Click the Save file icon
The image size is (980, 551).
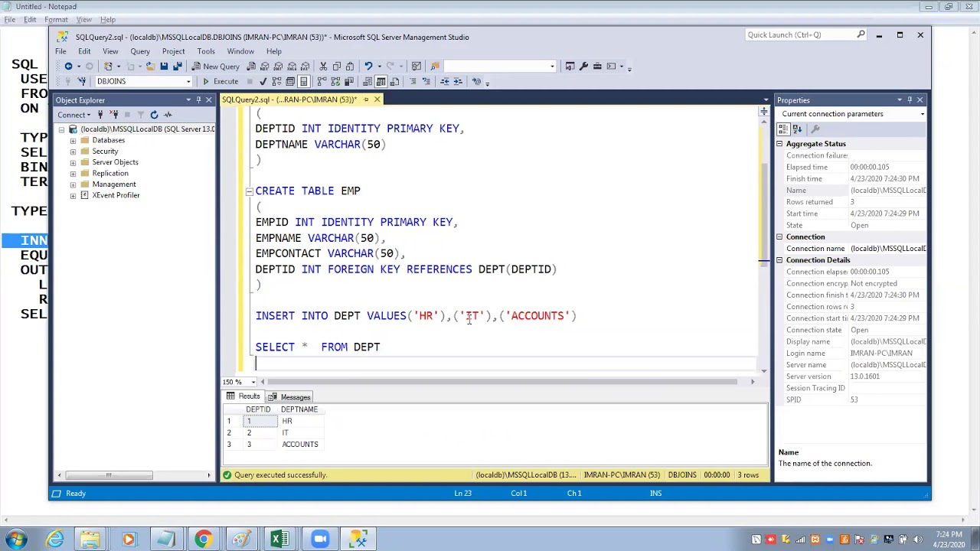(164, 67)
